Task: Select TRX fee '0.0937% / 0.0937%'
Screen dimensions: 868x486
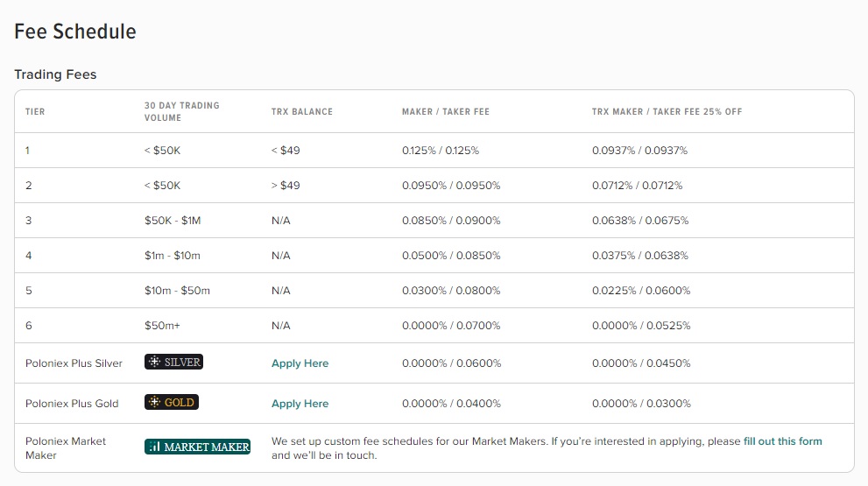Action: click(640, 151)
